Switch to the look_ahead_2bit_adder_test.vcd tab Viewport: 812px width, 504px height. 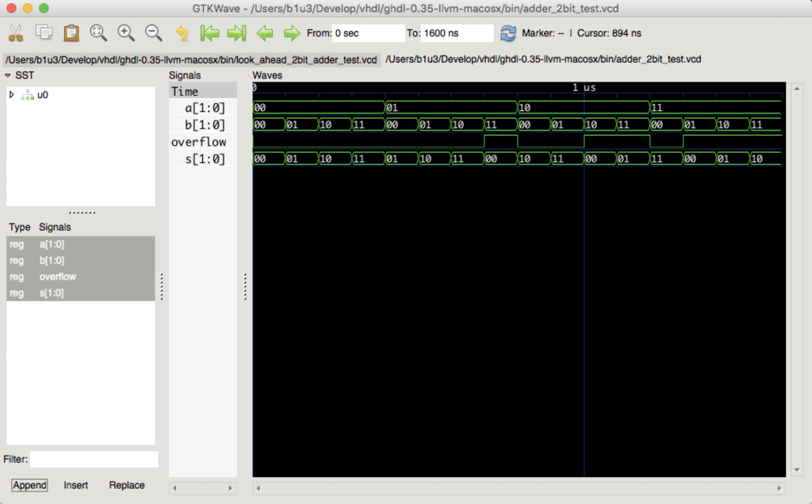click(191, 59)
